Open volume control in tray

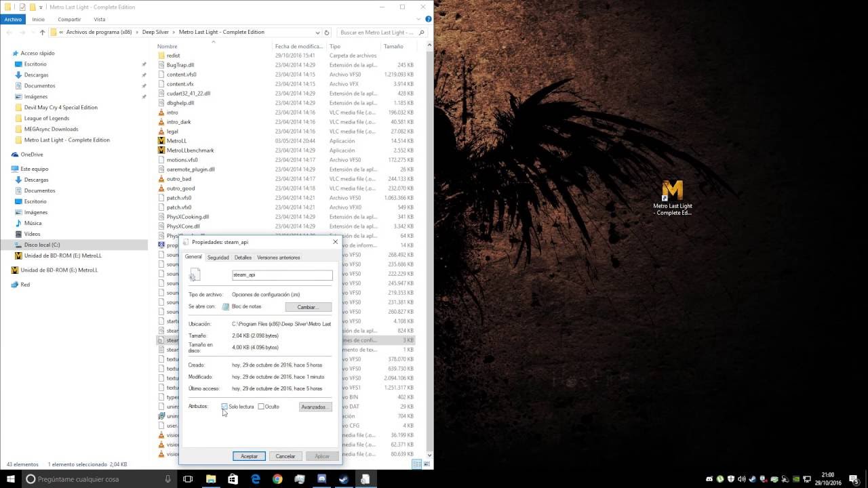(742, 479)
